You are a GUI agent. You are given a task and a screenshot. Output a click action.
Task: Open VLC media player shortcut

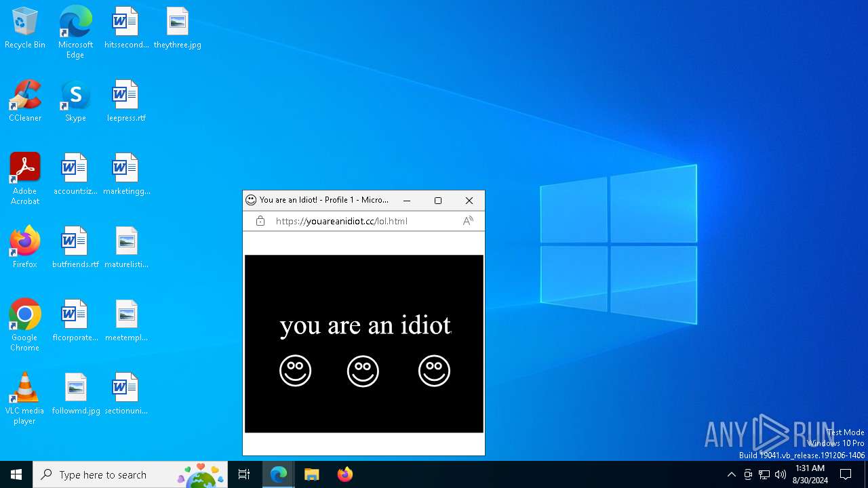click(25, 399)
